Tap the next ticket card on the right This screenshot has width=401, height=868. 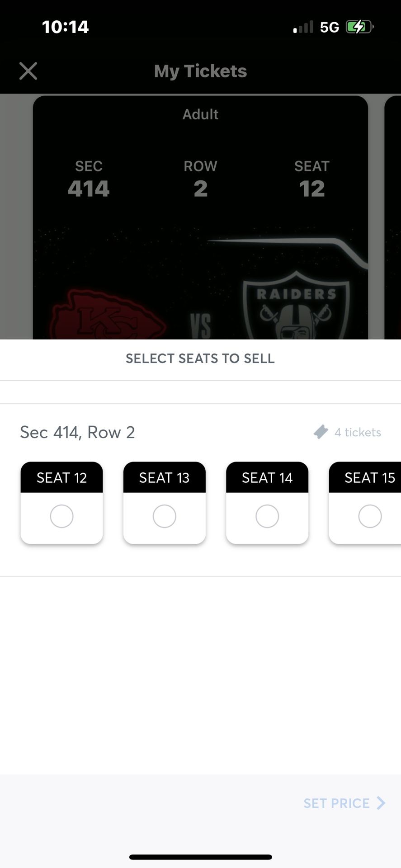coord(394,212)
